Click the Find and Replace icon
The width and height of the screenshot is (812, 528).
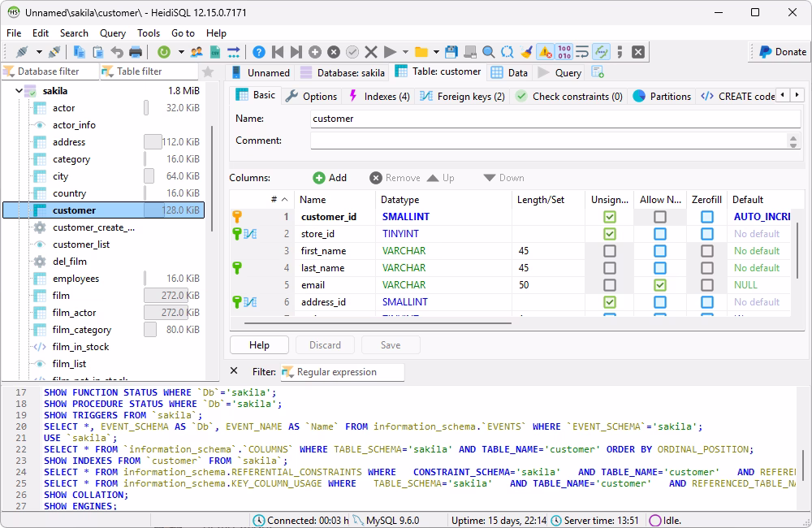click(x=508, y=52)
